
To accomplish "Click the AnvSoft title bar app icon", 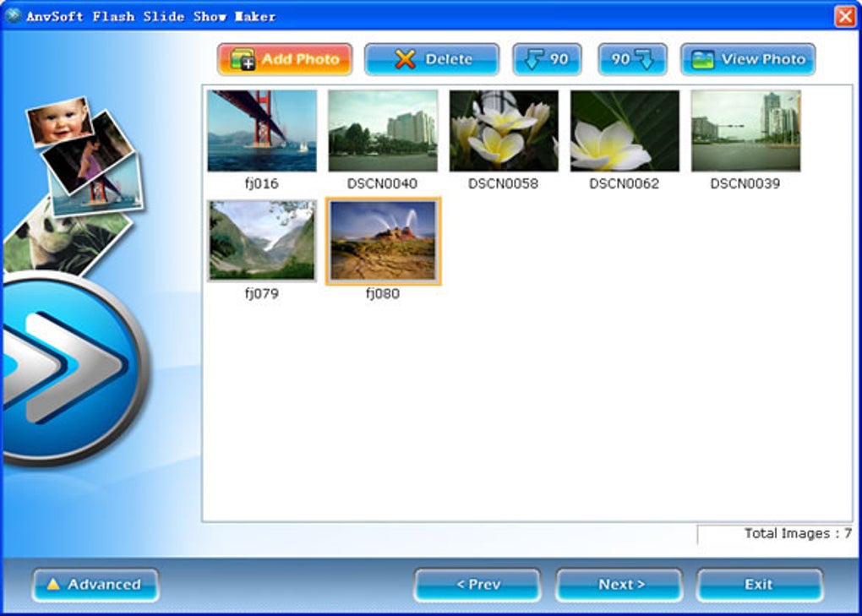I will pyautogui.click(x=13, y=15).
